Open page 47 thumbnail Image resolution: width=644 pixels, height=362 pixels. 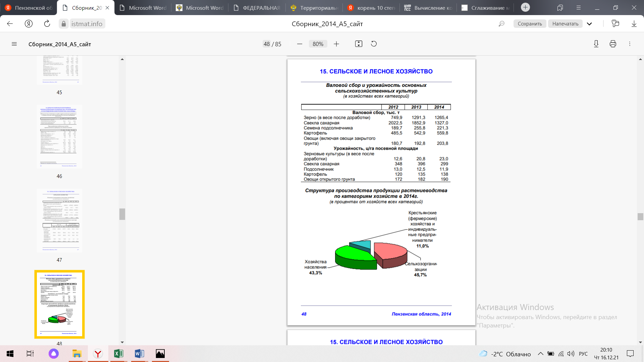click(x=59, y=220)
